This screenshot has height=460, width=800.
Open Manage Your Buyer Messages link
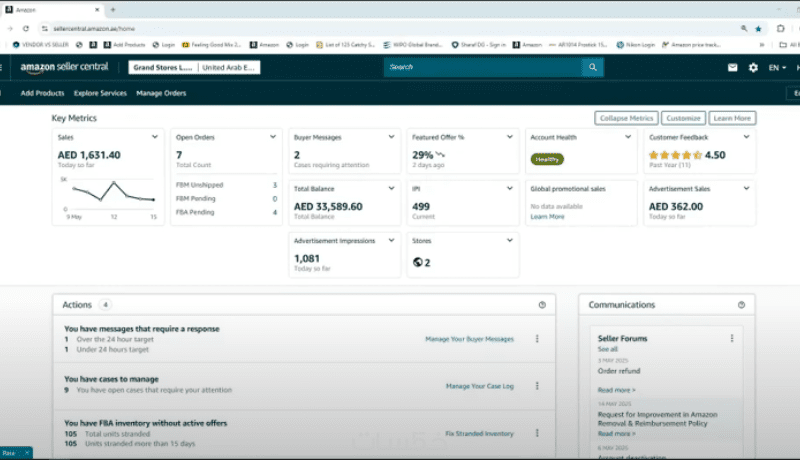coord(469,339)
